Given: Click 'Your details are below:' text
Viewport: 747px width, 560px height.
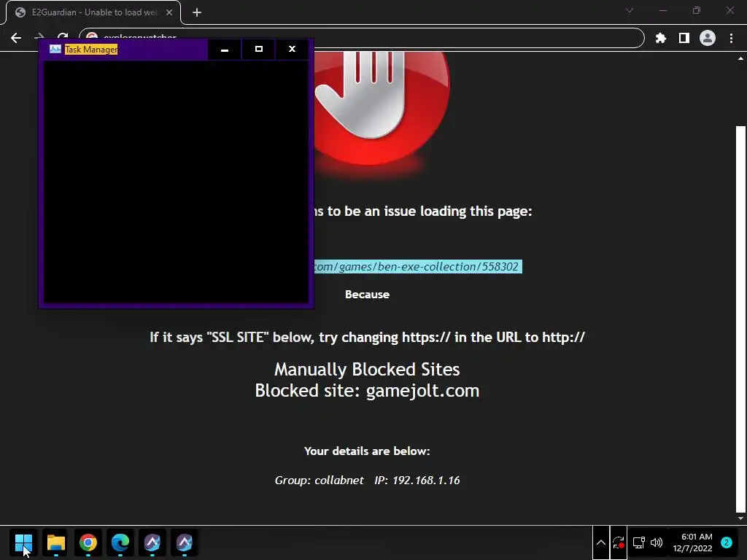Looking at the screenshot, I should coord(367,451).
